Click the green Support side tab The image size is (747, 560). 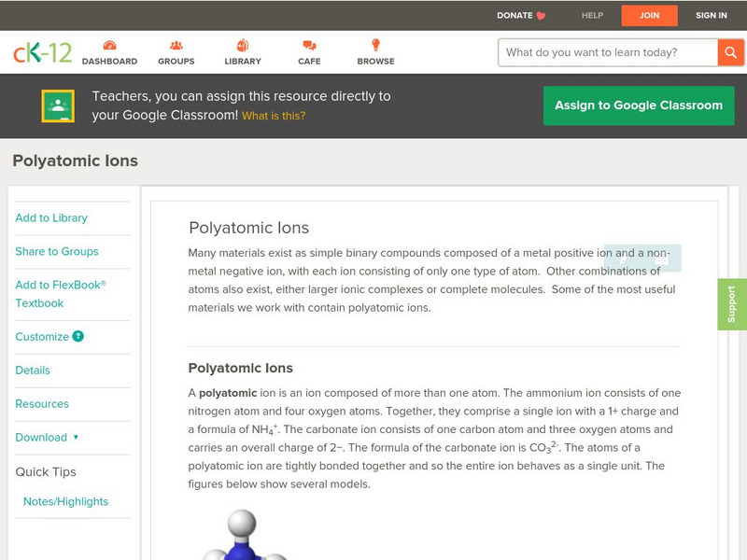(732, 304)
